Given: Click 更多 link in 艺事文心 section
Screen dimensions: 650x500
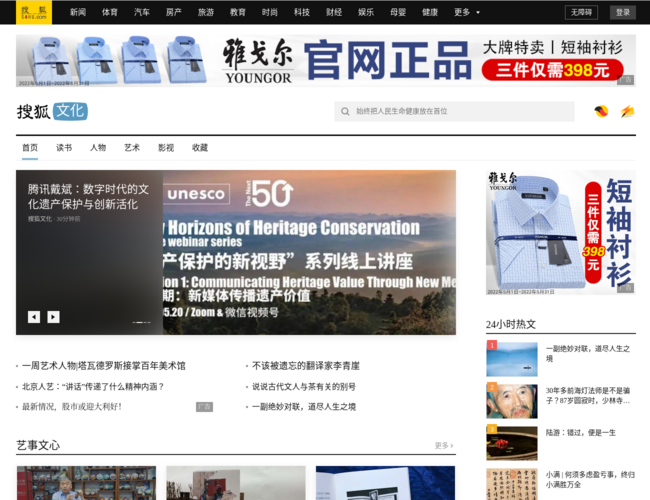Looking at the screenshot, I should click(x=444, y=445).
